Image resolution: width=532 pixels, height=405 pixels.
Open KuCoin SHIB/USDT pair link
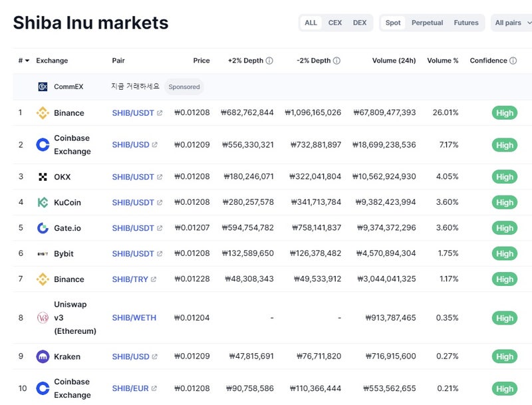coord(133,202)
